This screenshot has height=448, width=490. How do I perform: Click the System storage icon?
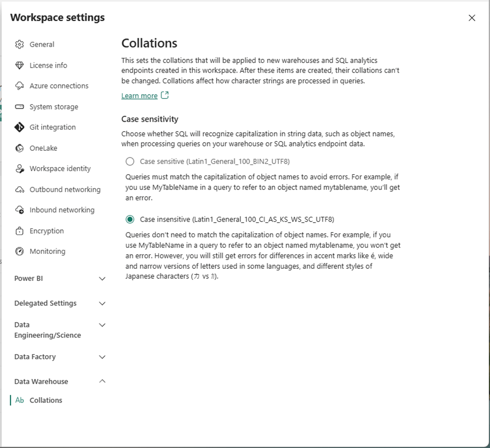point(20,107)
